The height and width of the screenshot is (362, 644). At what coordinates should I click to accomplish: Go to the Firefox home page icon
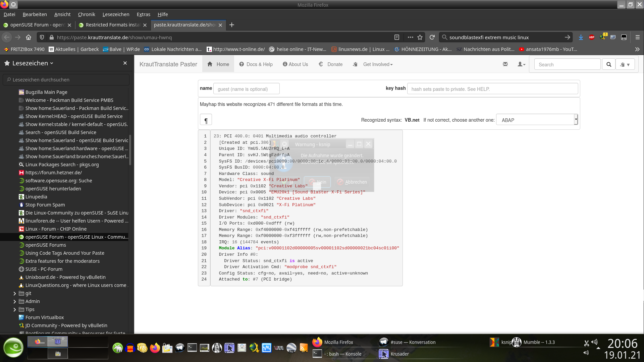click(x=29, y=37)
